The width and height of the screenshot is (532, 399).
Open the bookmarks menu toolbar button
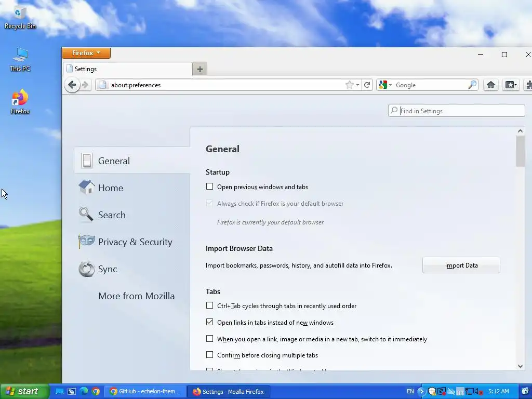click(x=511, y=85)
